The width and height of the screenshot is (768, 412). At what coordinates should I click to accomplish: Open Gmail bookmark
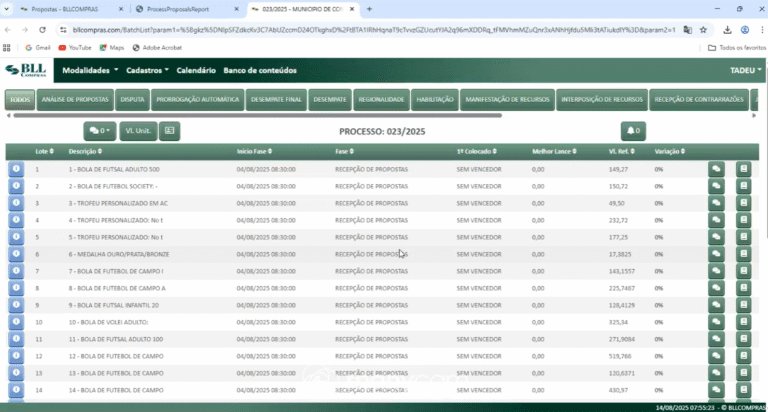click(x=38, y=48)
